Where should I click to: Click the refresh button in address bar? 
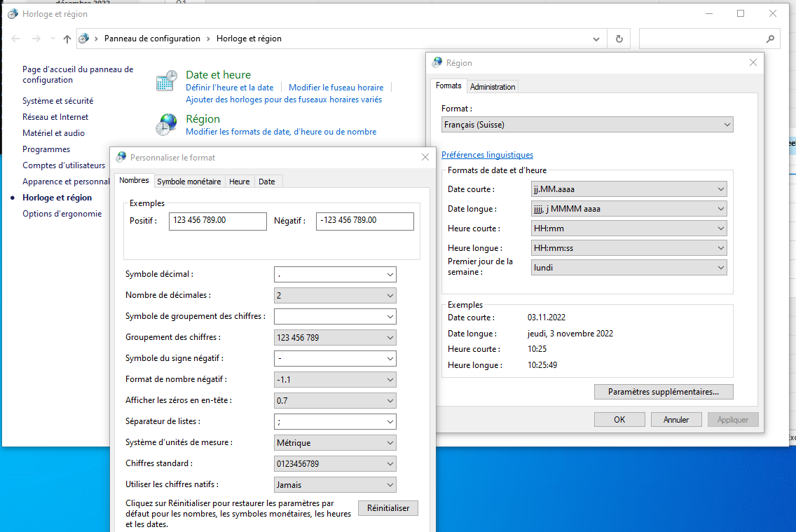click(x=619, y=39)
